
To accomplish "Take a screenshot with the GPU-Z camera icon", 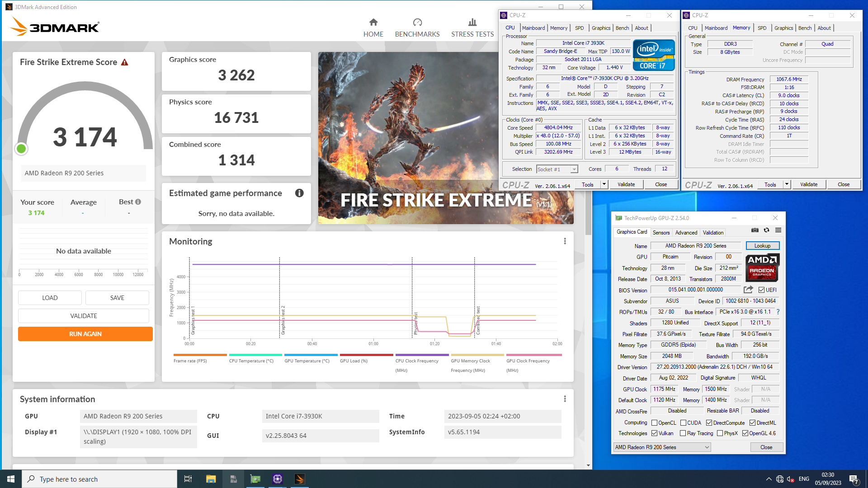I will coord(755,230).
